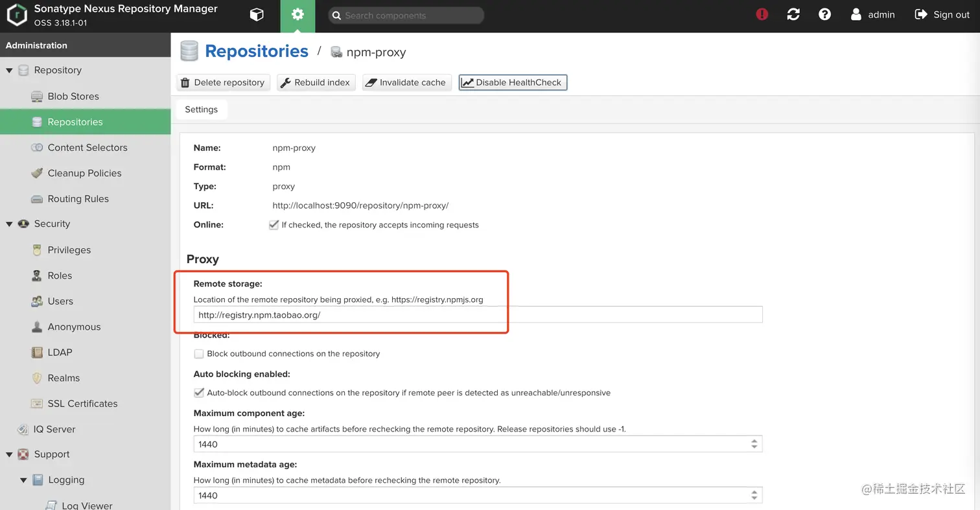Click the Remote storage URL field
Screen dimensions: 980x510
tap(478, 315)
